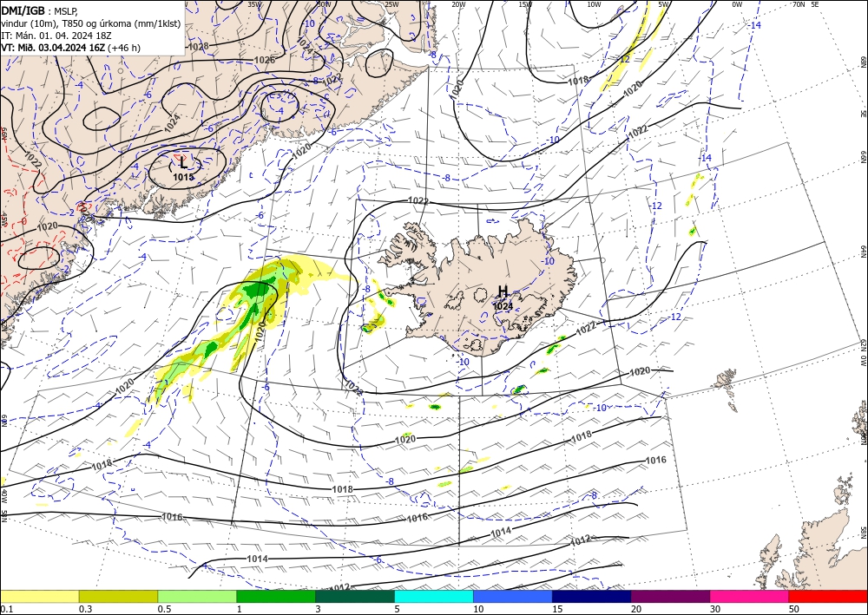Click the 'H' high-pressure marker over Iceland
The width and height of the screenshot is (868, 615).
[x=503, y=291]
